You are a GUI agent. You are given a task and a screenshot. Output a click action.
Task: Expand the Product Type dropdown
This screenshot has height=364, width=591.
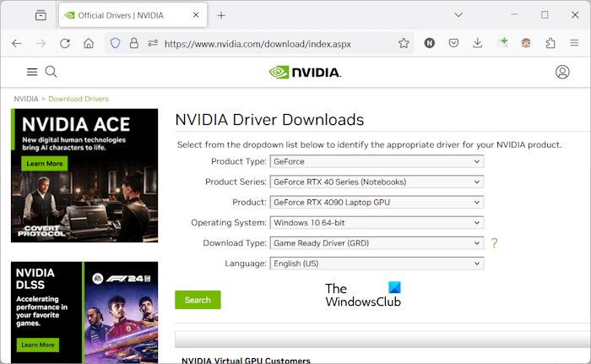click(x=376, y=161)
